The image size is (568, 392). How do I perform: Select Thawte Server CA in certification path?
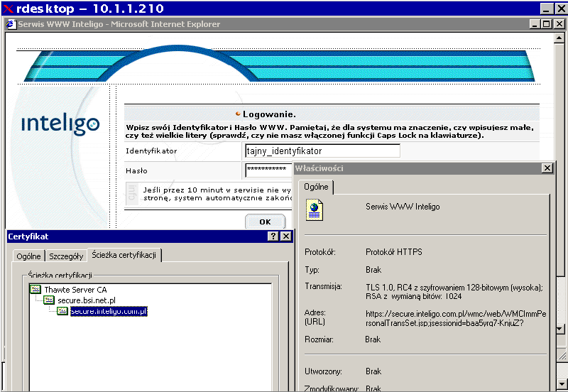point(75,290)
